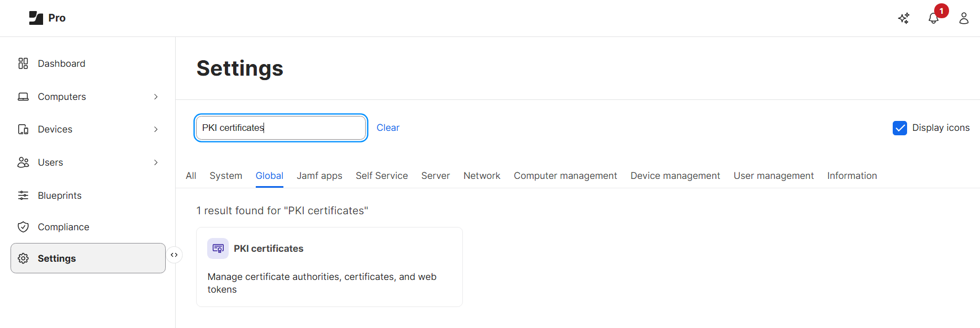
Task: Click the PKI certificates card icon
Action: [x=218, y=248]
